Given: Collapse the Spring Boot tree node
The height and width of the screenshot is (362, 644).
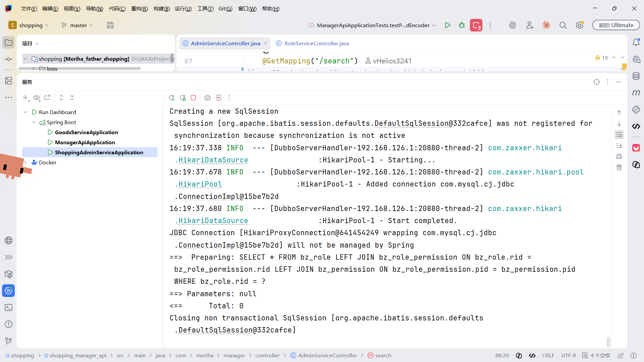Looking at the screenshot, I should (x=34, y=122).
